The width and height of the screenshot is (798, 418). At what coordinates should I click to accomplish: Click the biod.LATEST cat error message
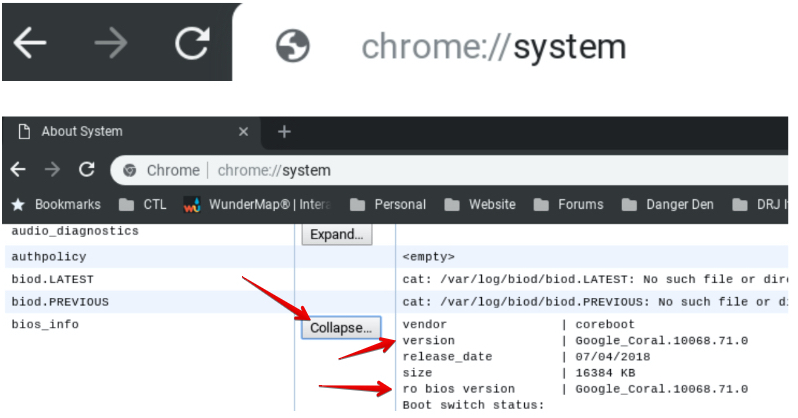click(594, 280)
